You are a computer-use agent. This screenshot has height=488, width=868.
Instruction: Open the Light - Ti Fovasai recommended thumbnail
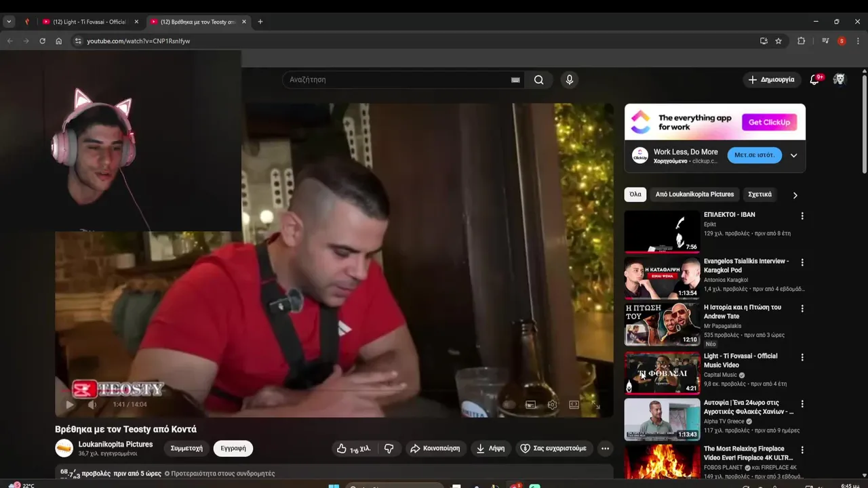662,373
